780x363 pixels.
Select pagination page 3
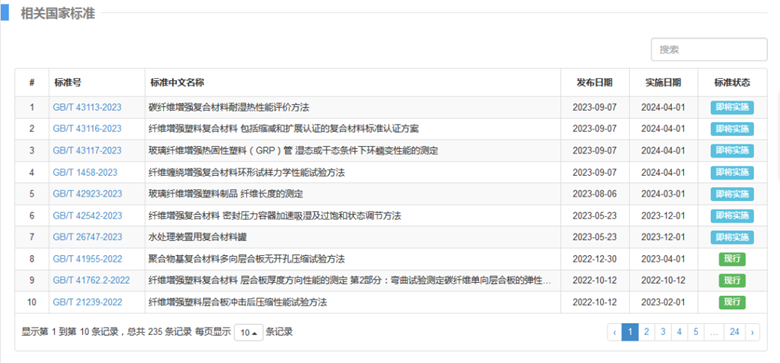(663, 332)
